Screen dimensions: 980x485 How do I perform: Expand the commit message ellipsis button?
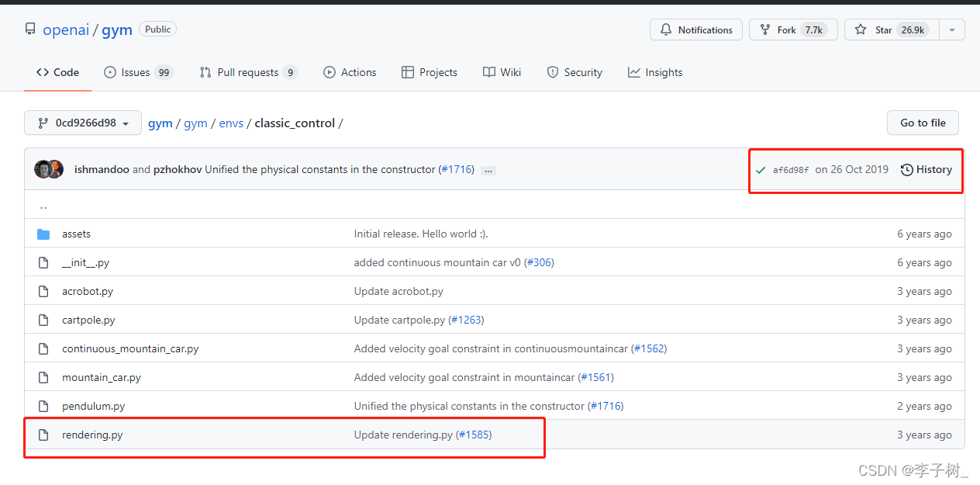488,170
